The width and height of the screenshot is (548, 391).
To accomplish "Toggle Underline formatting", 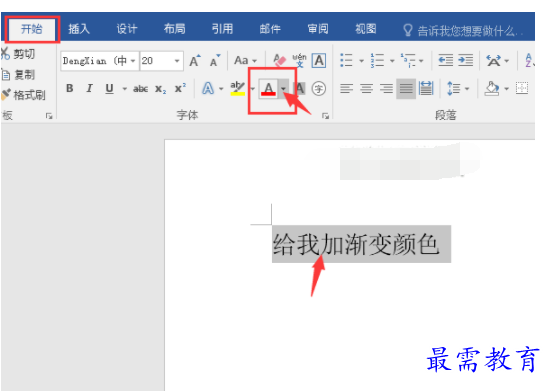I will pyautogui.click(x=109, y=88).
